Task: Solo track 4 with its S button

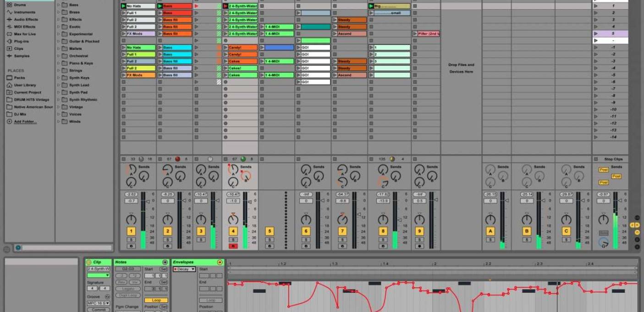Action: [232, 239]
